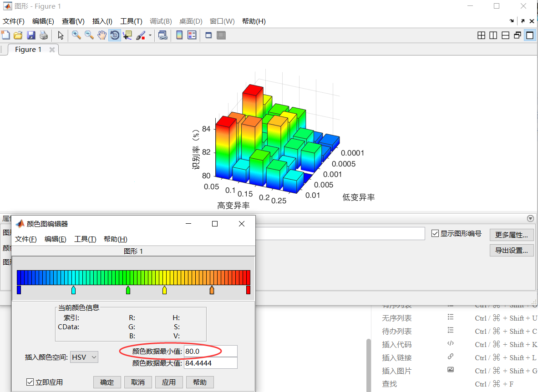The image size is (538, 392).
Task: Click the 颜色数据最小值 input field
Action: (211, 351)
